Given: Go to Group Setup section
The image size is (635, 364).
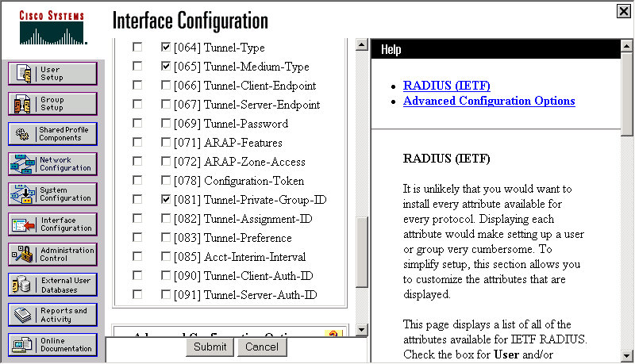Looking at the screenshot, I should pyautogui.click(x=52, y=104).
